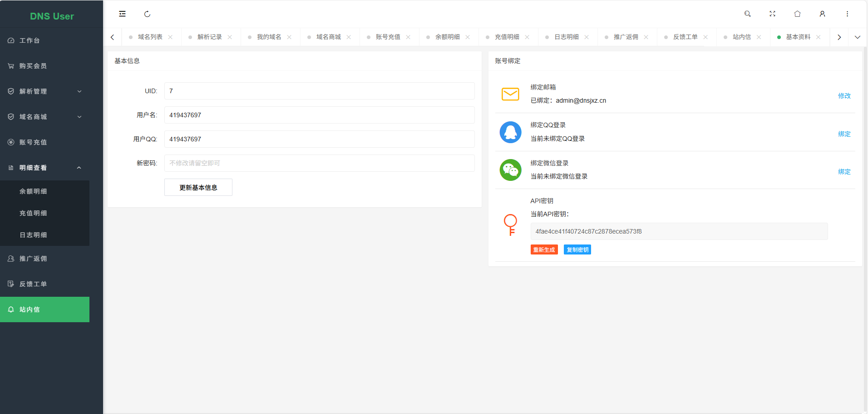
Task: Switch to the 反馈工单 tab
Action: pyautogui.click(x=685, y=37)
